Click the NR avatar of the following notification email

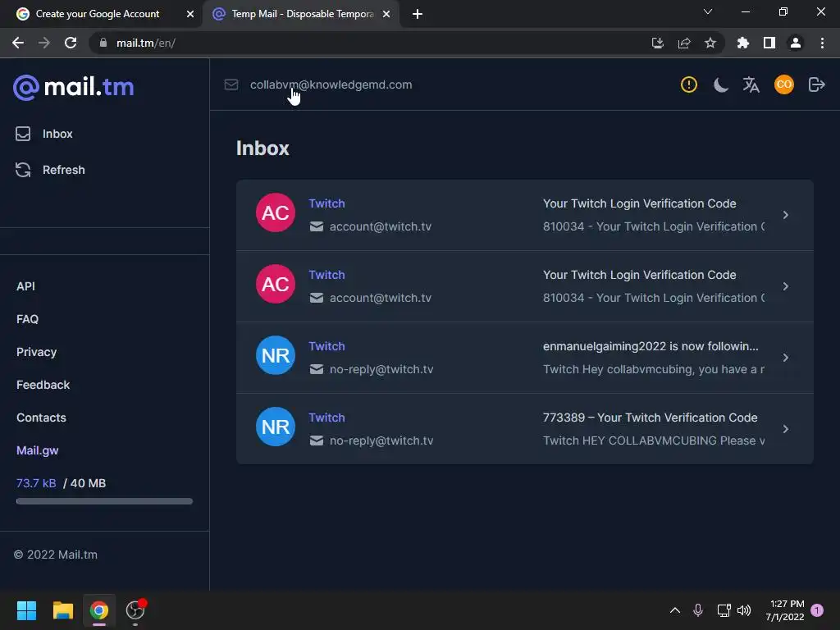click(x=276, y=355)
